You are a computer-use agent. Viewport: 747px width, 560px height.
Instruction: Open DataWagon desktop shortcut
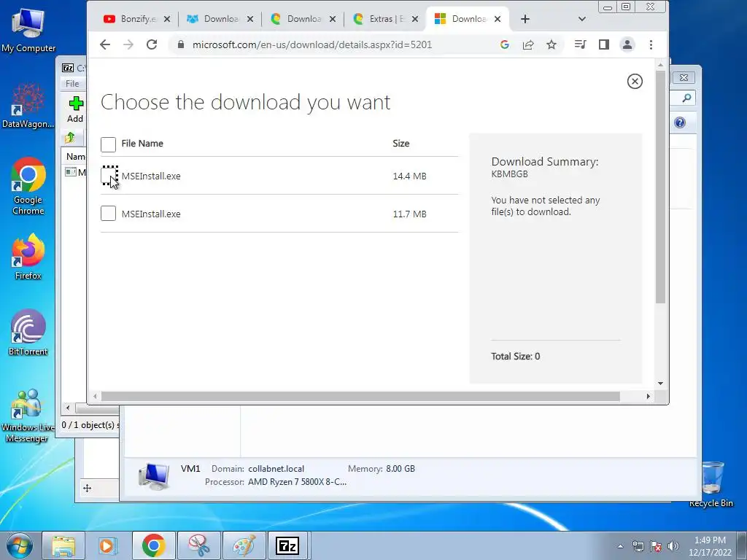click(x=28, y=106)
